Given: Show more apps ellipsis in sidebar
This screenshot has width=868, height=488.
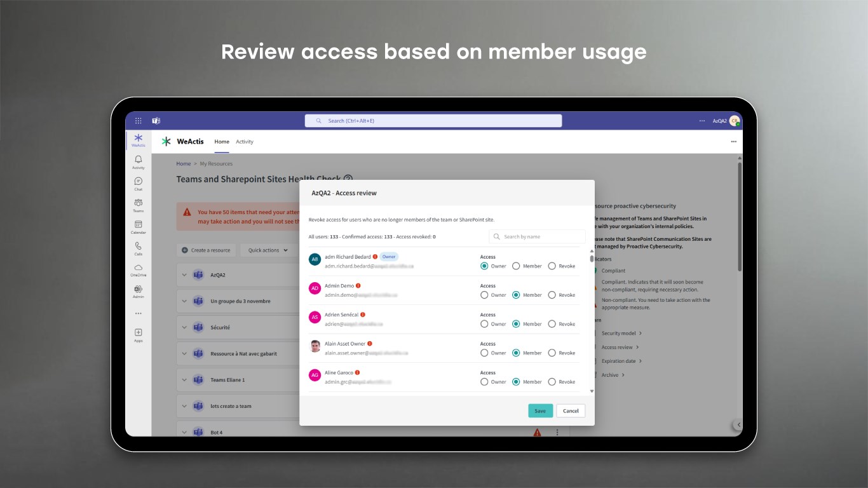Looking at the screenshot, I should 138,313.
